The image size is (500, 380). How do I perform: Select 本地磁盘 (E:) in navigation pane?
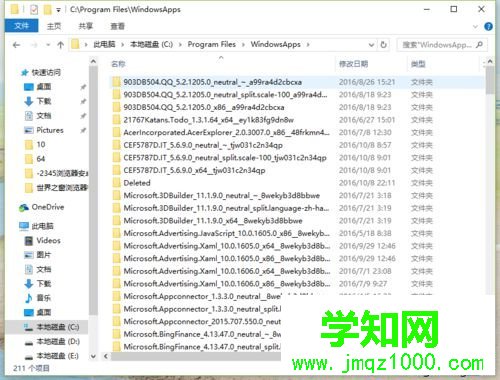[x=57, y=356]
